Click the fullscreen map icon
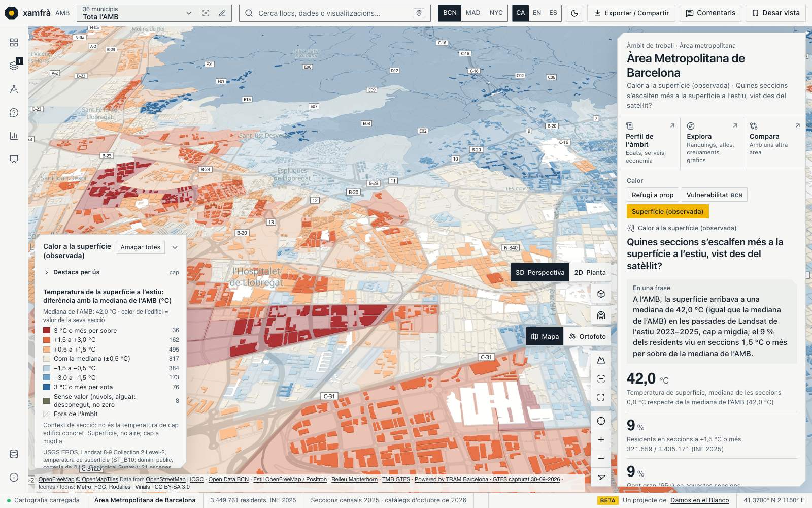 (601, 397)
